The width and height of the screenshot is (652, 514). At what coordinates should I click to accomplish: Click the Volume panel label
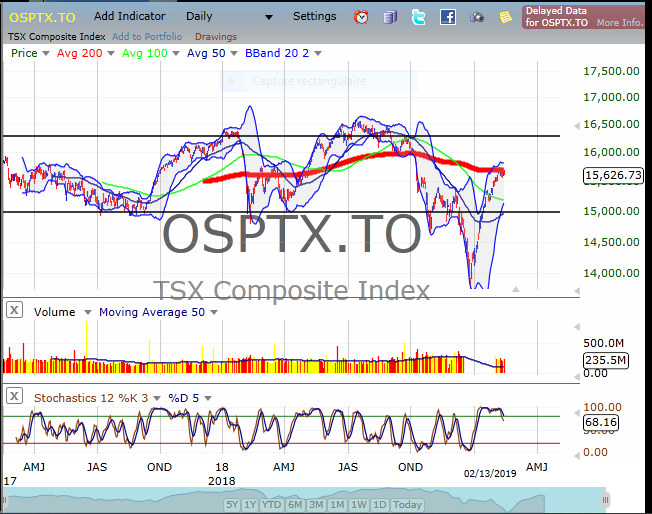point(54,312)
